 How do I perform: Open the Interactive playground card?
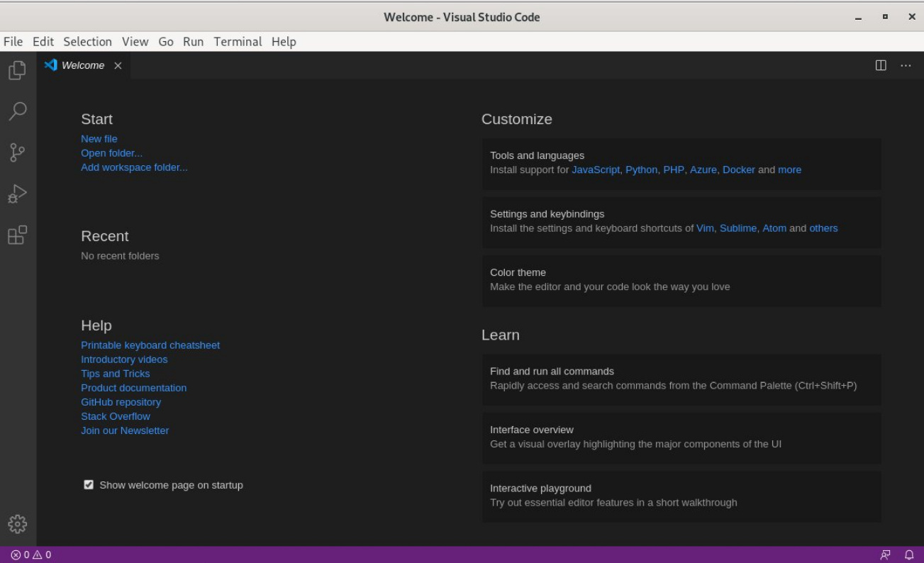tap(681, 496)
